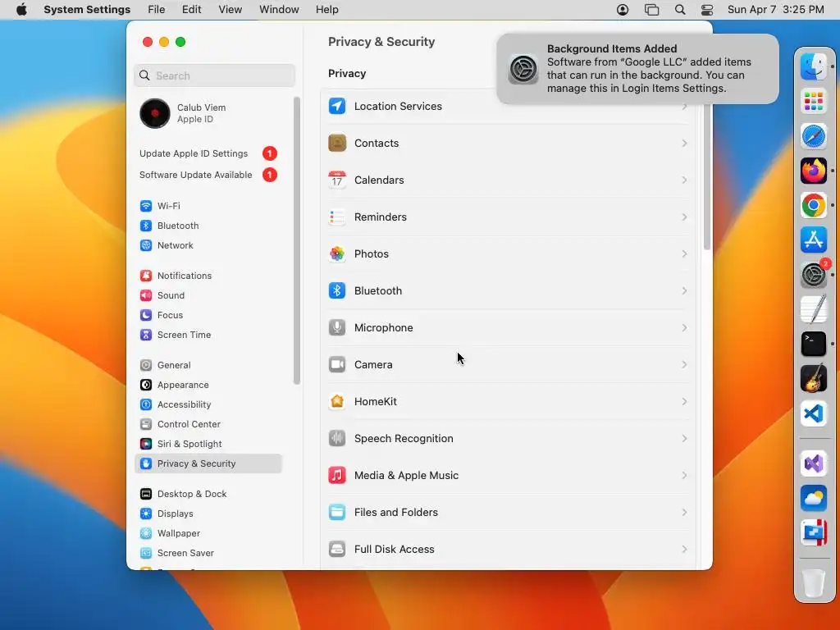
Task: Open the File menu
Action: [157, 10]
